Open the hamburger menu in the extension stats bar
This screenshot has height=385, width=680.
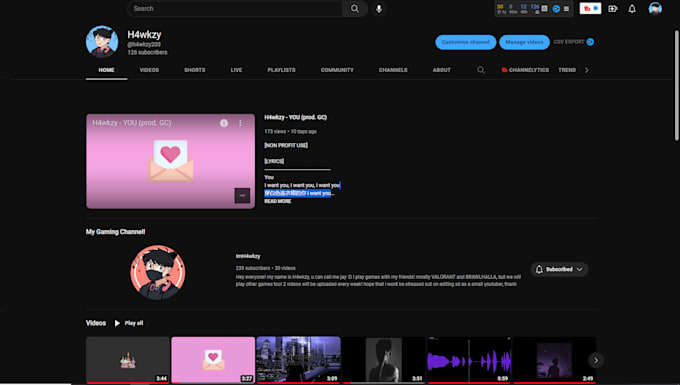566,8
